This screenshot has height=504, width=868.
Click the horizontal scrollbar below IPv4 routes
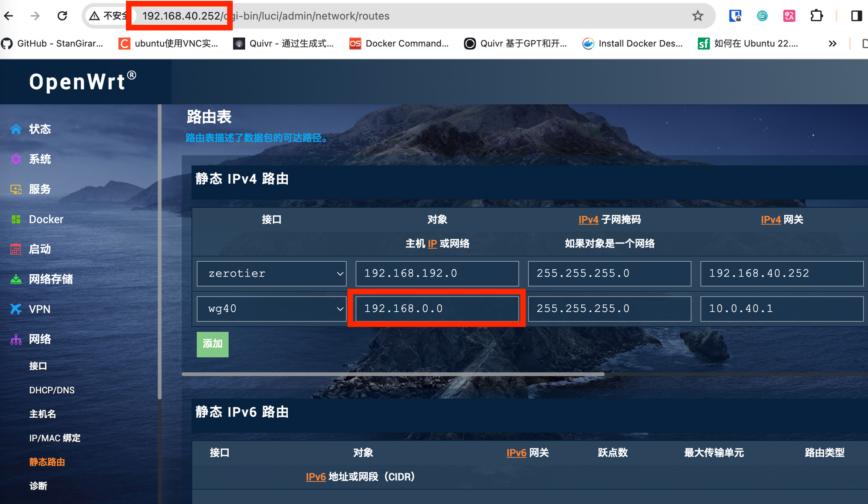[x=393, y=374]
